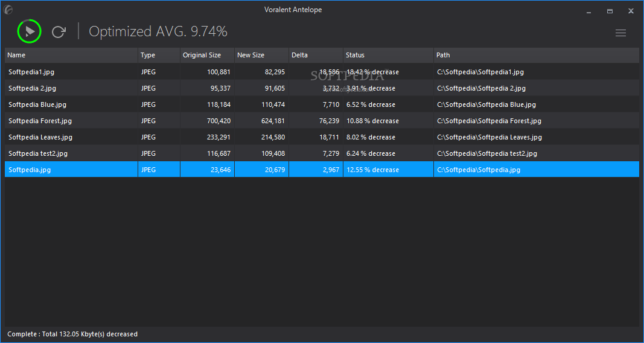Click the Complete status bar message
644x343 pixels.
[x=72, y=334]
